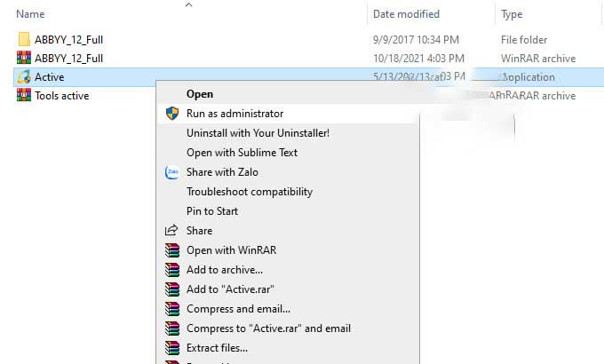Sort files by the Name column header
Screen dimensions: 604x364
pos(30,14)
